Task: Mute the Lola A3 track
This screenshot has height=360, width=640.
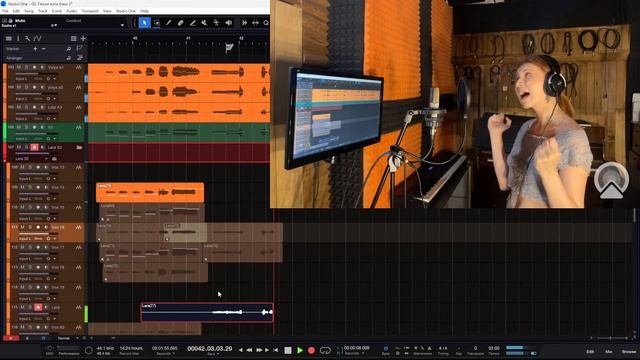Action: (19, 107)
